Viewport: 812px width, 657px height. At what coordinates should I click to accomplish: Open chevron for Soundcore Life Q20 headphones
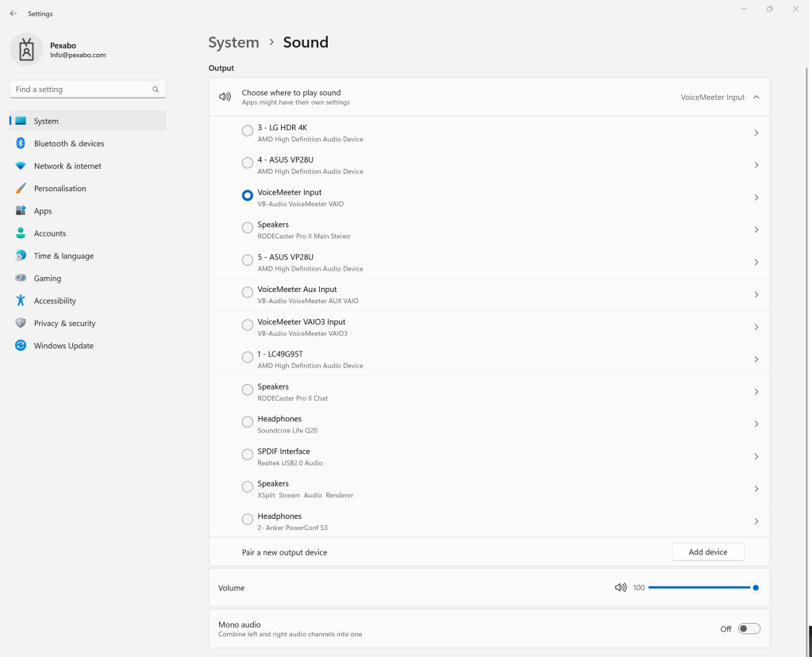click(x=756, y=424)
